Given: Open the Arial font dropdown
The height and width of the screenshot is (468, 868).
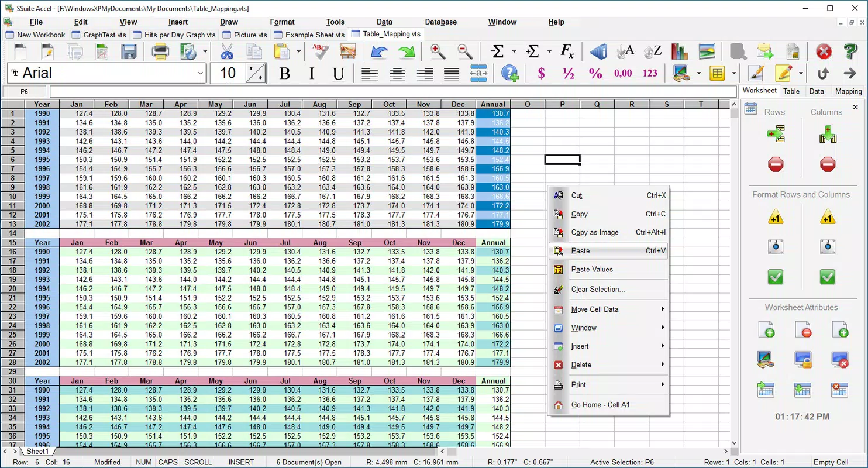Looking at the screenshot, I should (x=201, y=73).
